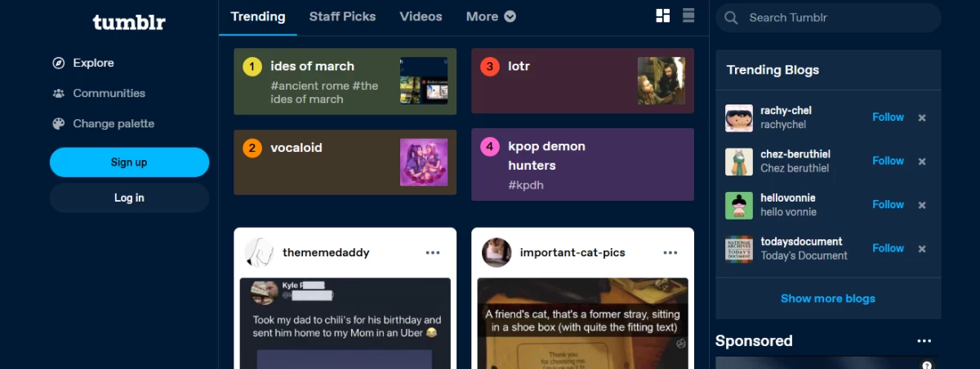
Task: Open the chili's birthday post image
Action: click(x=345, y=323)
